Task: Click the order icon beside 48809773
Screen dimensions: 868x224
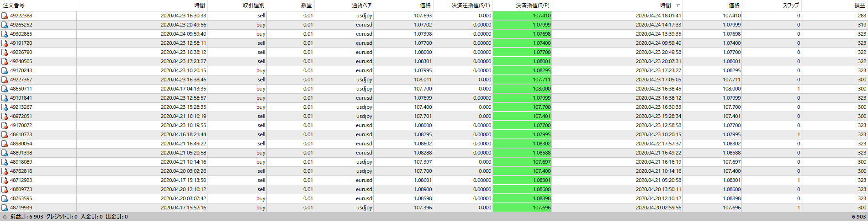Action: pos(5,189)
